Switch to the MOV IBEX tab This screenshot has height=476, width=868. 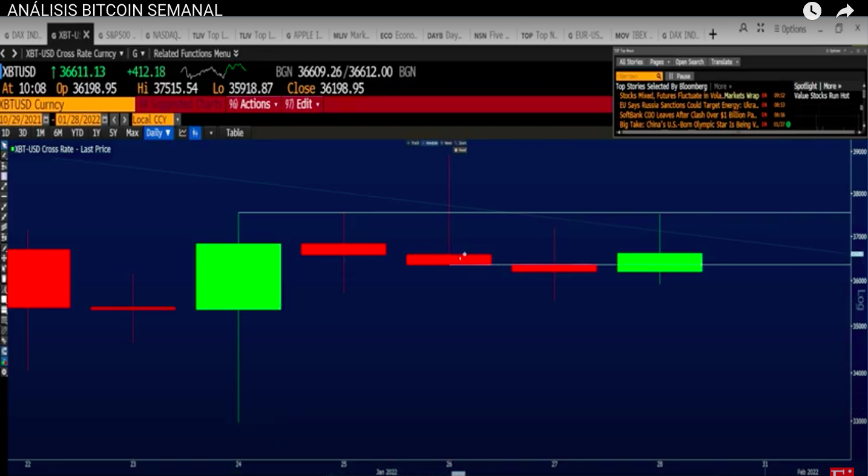pos(634,35)
